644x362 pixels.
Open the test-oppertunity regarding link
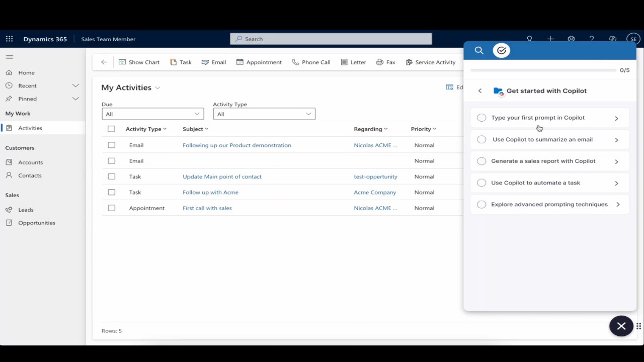click(x=375, y=176)
